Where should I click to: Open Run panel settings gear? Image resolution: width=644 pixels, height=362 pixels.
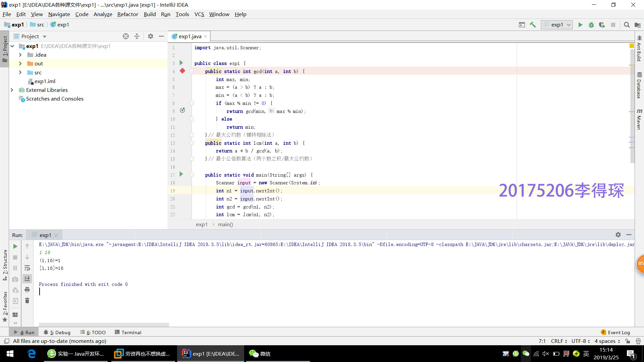[x=618, y=235]
